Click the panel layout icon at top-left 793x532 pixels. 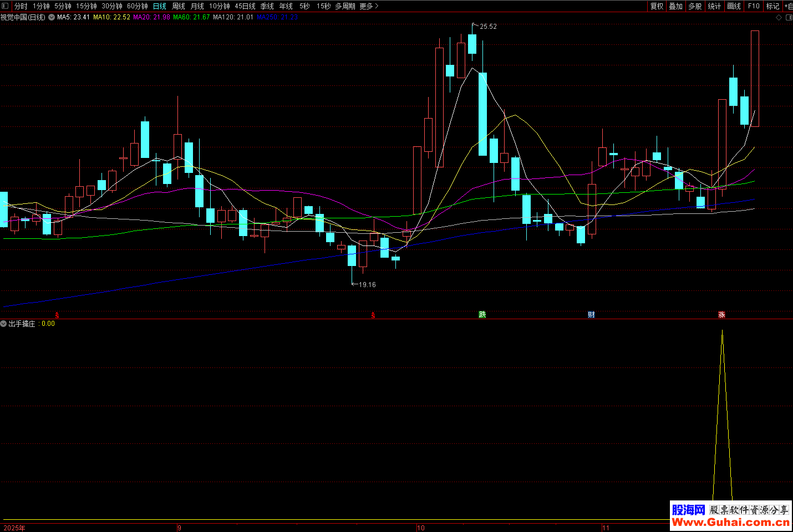point(5,6)
